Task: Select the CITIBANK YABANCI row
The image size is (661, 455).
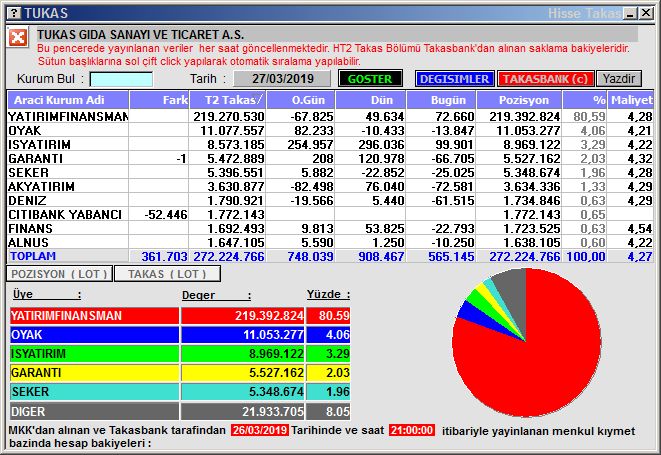Action: (330, 214)
